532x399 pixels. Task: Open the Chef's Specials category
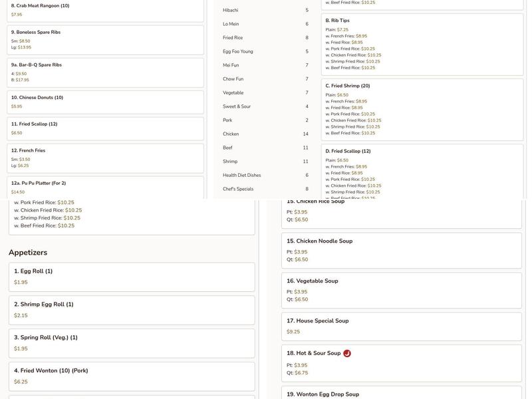[x=265, y=189]
